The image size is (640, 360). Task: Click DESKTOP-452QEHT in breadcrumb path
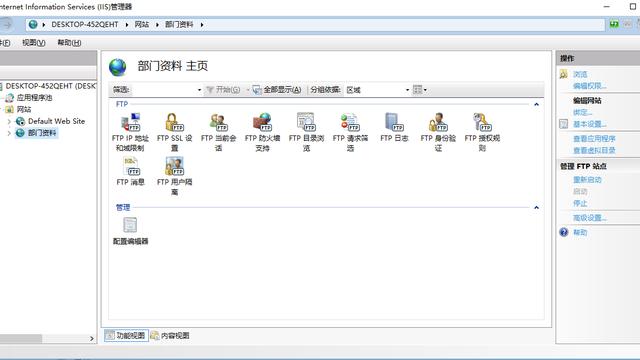84,24
